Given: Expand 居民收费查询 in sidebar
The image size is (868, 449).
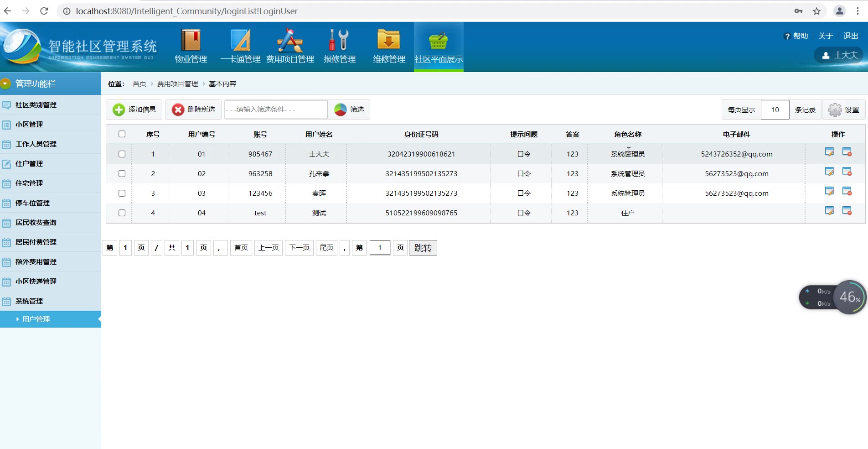Looking at the screenshot, I should 51,222.
